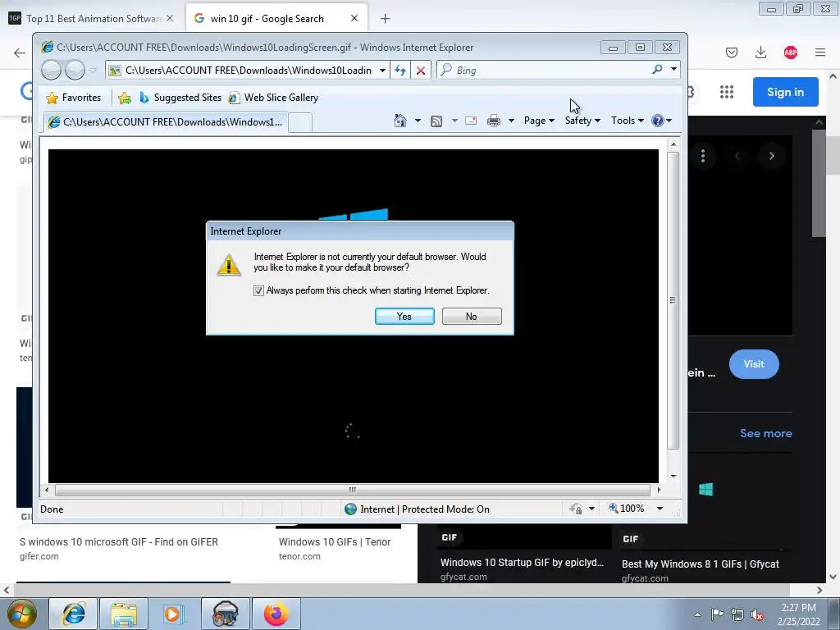This screenshot has width=840, height=630.
Task: Click Yes in the default browser dialog
Action: click(404, 316)
